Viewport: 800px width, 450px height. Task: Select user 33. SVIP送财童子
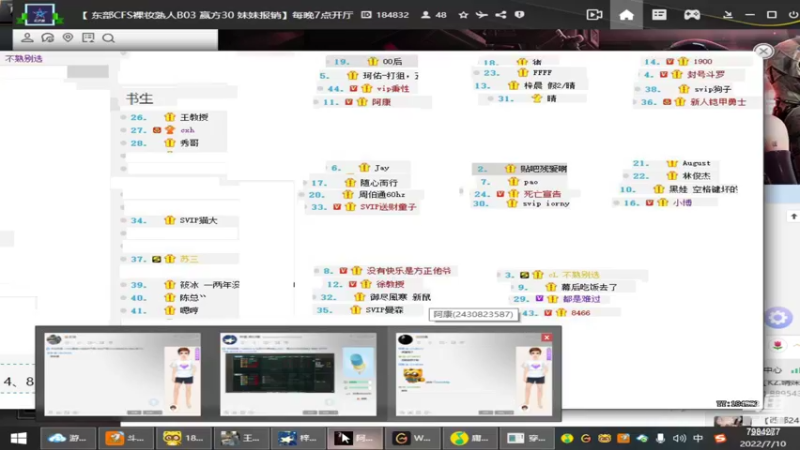coord(364,207)
